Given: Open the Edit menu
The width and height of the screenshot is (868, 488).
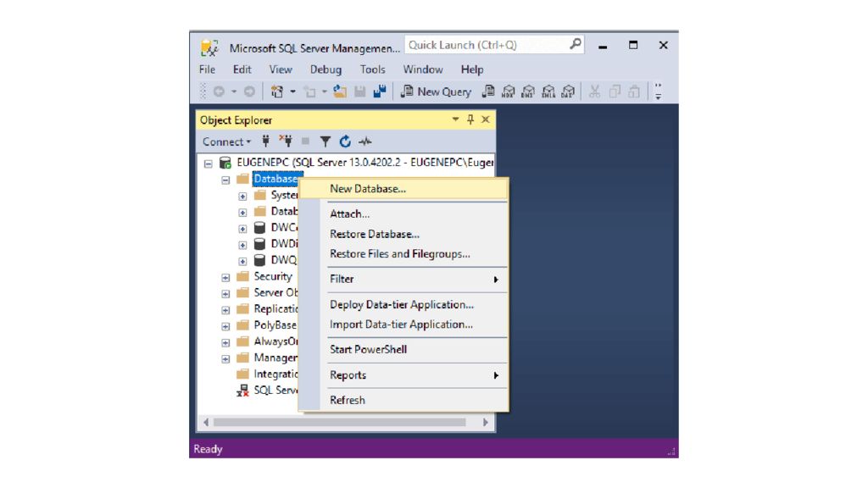Looking at the screenshot, I should click(242, 69).
